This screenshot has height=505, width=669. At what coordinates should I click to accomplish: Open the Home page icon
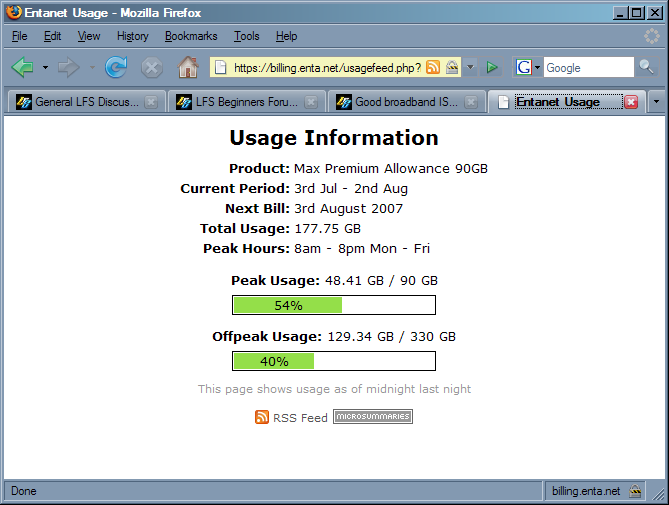click(x=188, y=67)
